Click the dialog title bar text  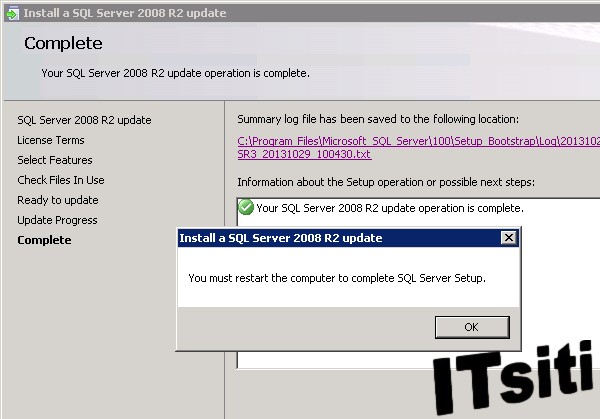(281, 238)
